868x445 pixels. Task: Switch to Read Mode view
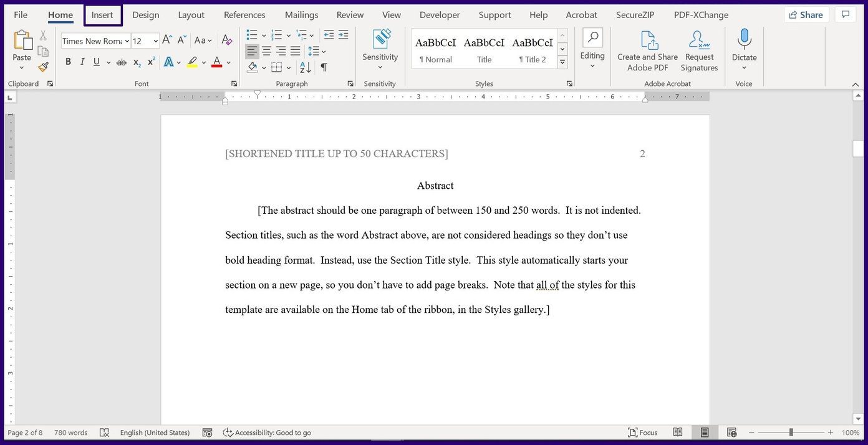[x=678, y=433]
